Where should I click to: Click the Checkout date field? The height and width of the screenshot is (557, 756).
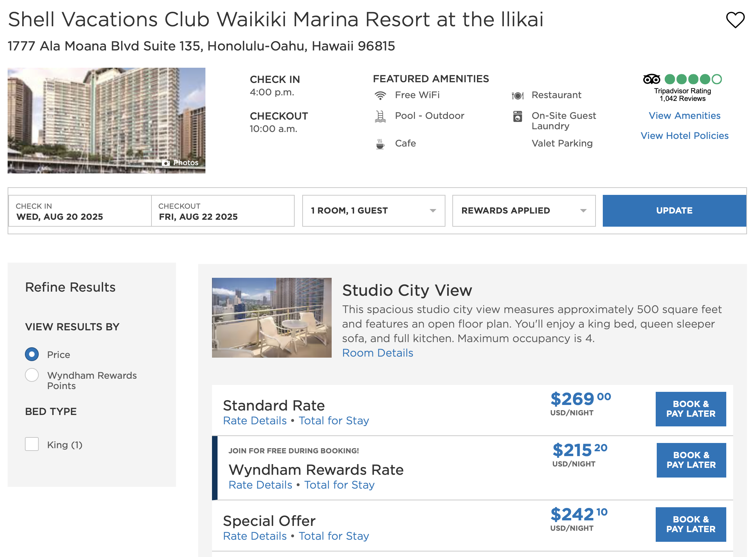tap(223, 211)
